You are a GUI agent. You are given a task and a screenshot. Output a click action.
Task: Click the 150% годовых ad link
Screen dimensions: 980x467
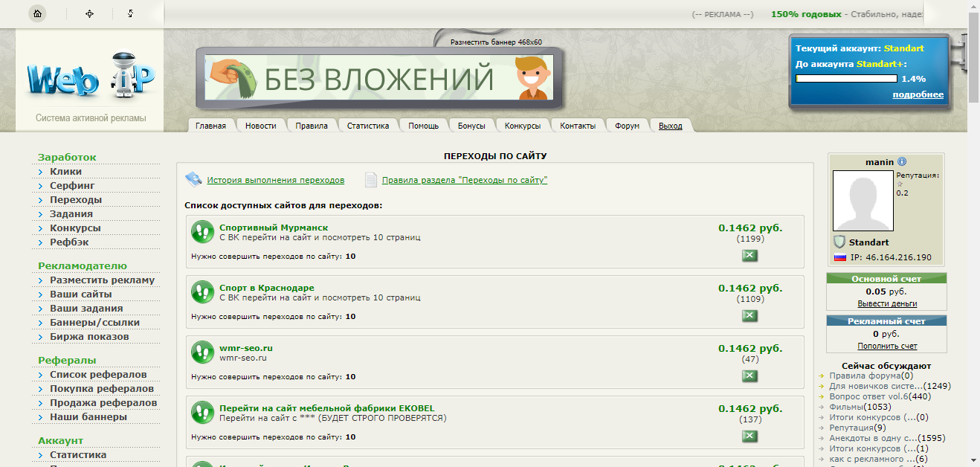[x=806, y=14]
